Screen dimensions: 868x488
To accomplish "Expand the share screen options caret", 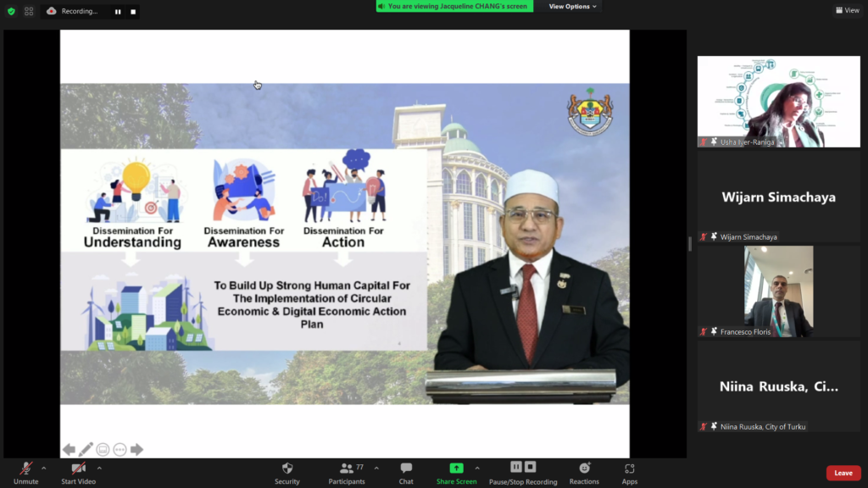I will [x=477, y=468].
